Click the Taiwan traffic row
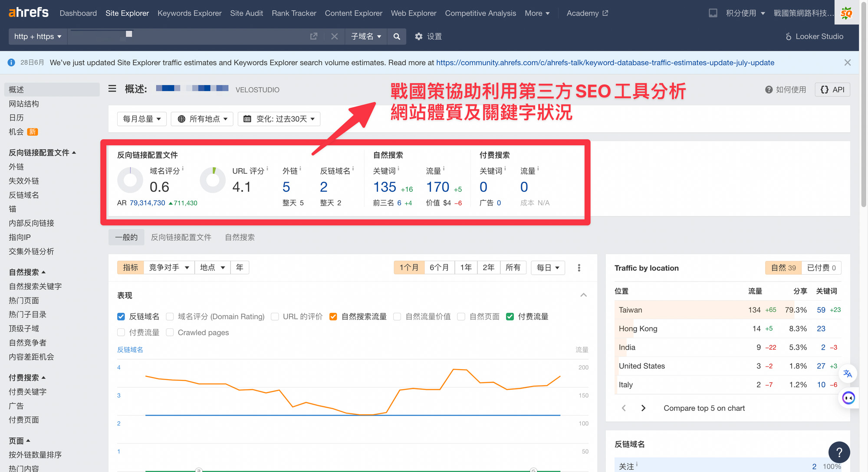 (x=728, y=310)
